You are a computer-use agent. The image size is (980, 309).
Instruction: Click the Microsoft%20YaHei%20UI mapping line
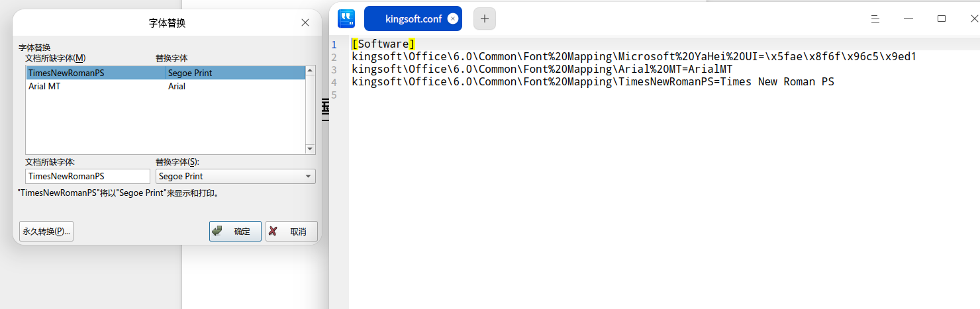point(634,57)
